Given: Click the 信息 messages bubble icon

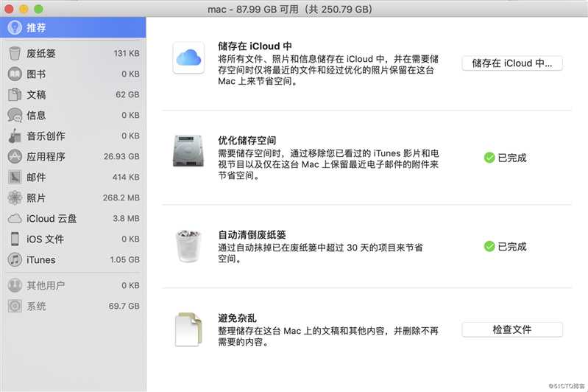Looking at the screenshot, I should pos(15,115).
